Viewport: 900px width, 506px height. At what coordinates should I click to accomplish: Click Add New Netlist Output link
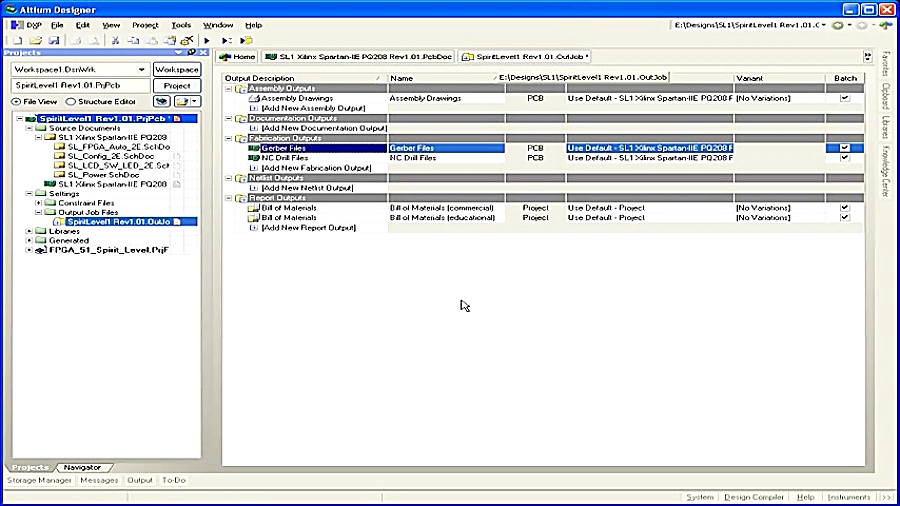point(307,188)
